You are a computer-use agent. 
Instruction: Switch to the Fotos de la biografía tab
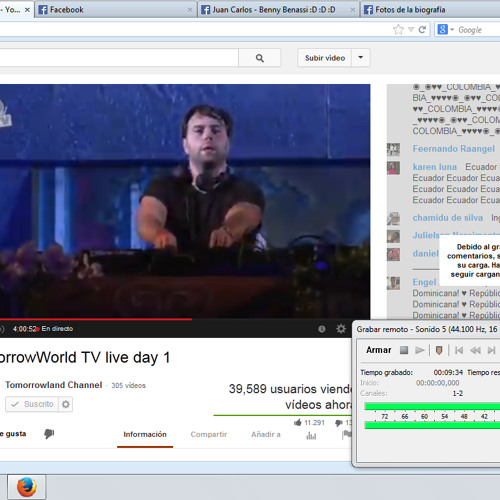click(x=430, y=10)
